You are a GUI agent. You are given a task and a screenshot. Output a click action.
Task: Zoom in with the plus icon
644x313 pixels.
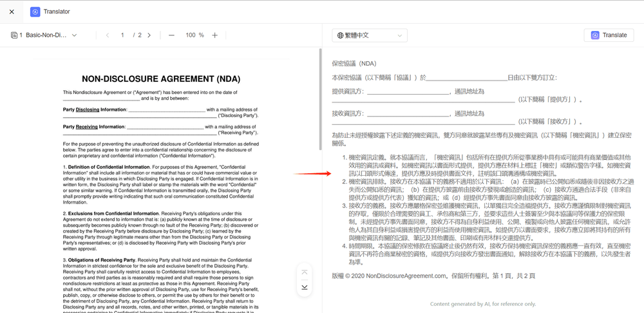(215, 35)
